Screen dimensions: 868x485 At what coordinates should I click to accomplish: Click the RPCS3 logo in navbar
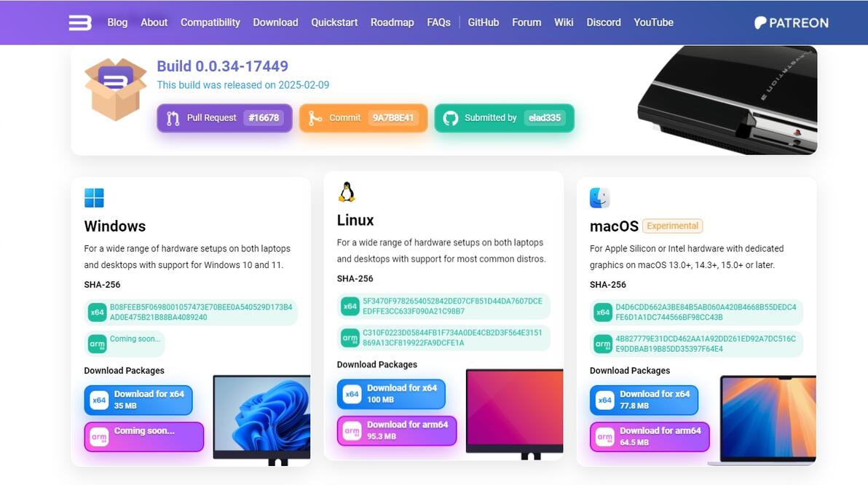[x=80, y=23]
